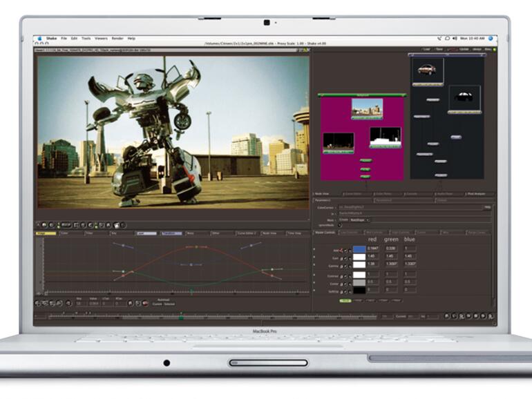
Task: Click the city skyline node thumbnail
Action: (367, 108)
